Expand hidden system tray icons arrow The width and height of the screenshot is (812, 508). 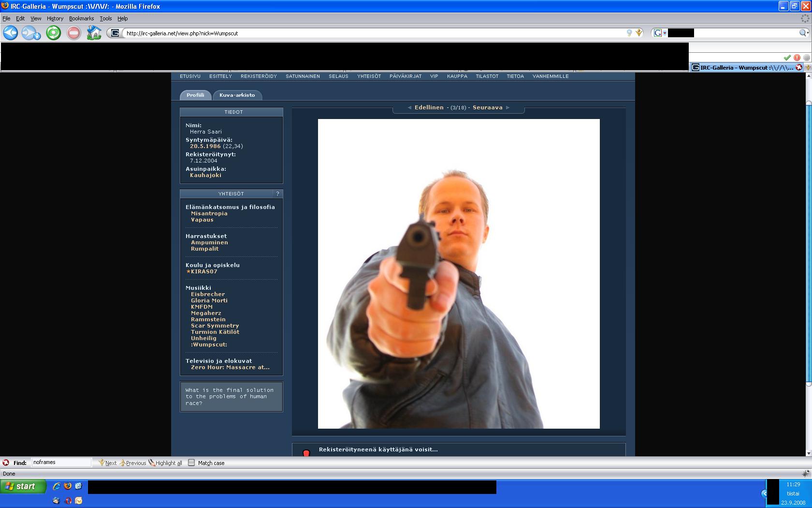[764, 493]
